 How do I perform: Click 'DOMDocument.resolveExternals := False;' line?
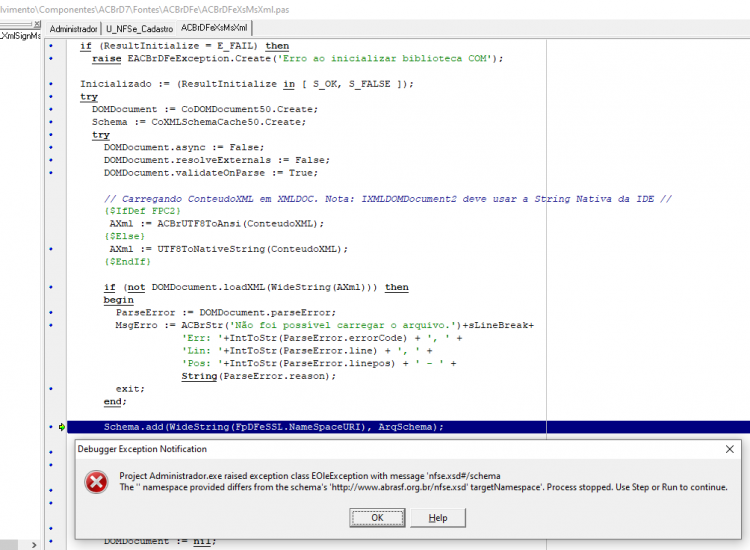click(x=217, y=160)
